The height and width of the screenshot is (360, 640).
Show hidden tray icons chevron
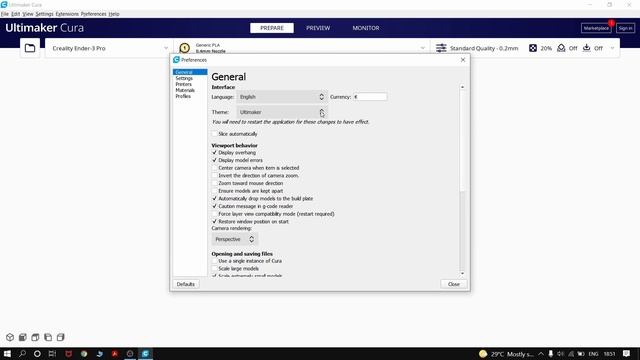[x=541, y=354]
